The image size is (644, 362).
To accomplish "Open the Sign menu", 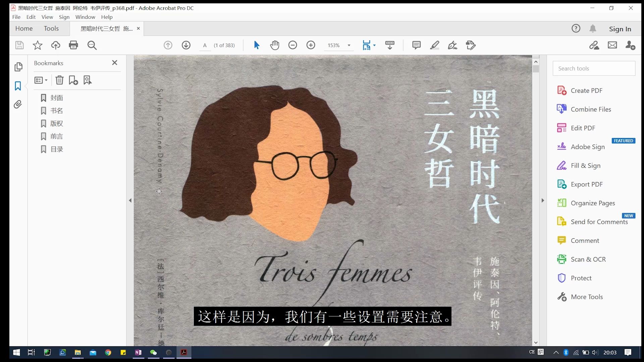I will click(x=64, y=17).
